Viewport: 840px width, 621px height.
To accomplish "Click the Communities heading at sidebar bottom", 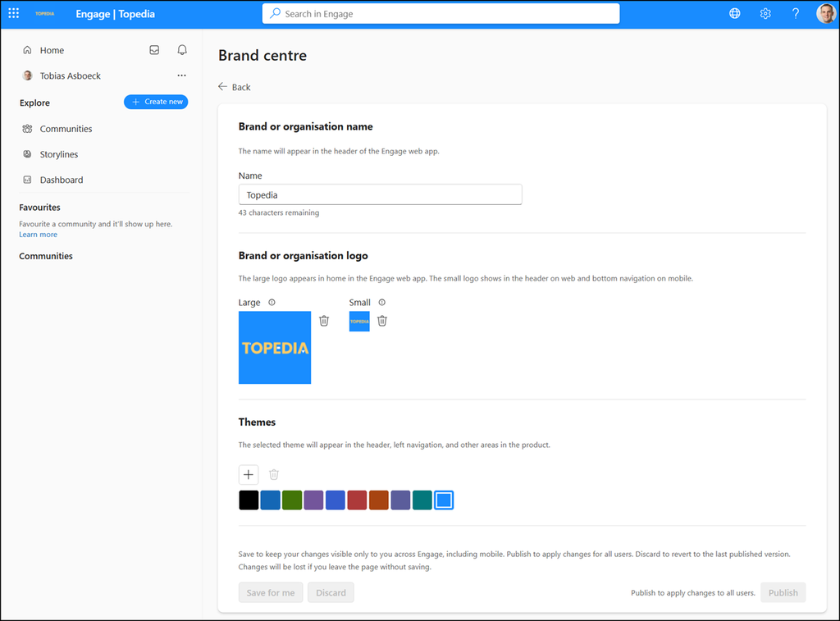I will (46, 256).
